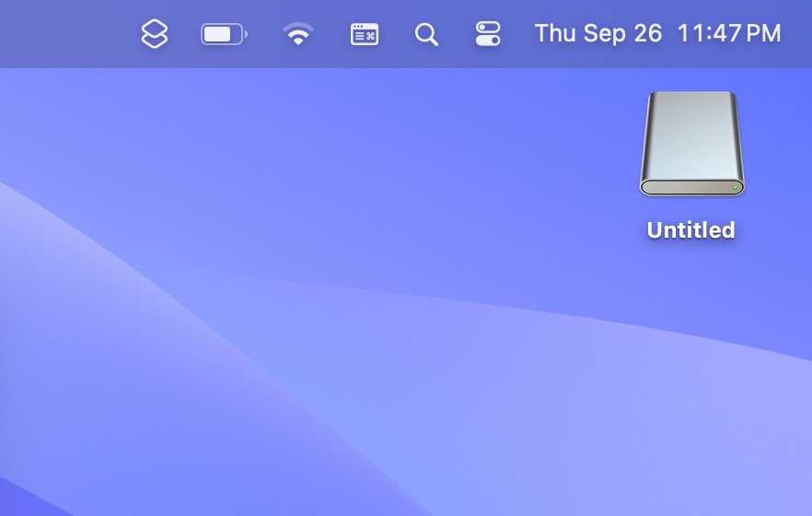
Task: Open Control Center toggles icon
Action: pos(488,34)
